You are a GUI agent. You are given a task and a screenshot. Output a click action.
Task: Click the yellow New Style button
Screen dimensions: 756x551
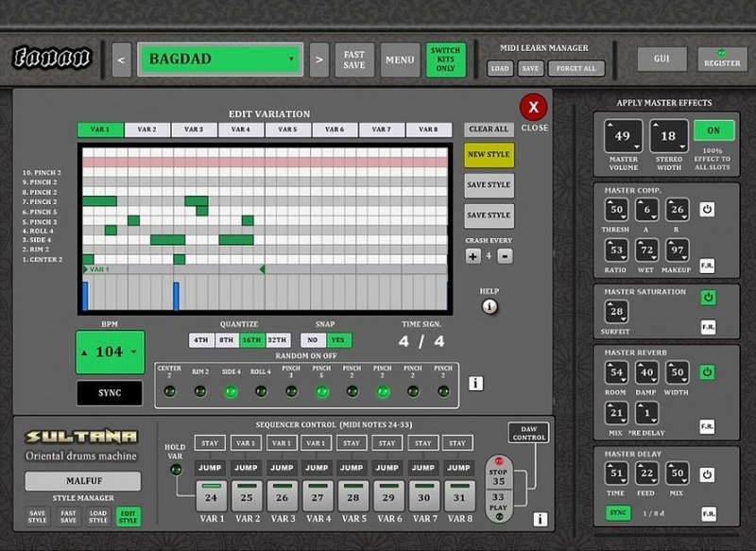pos(489,155)
